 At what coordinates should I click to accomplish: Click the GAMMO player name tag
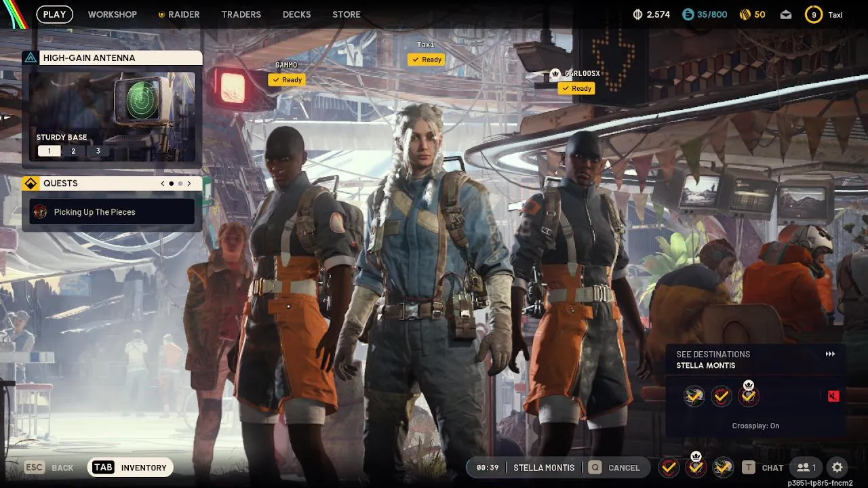286,65
